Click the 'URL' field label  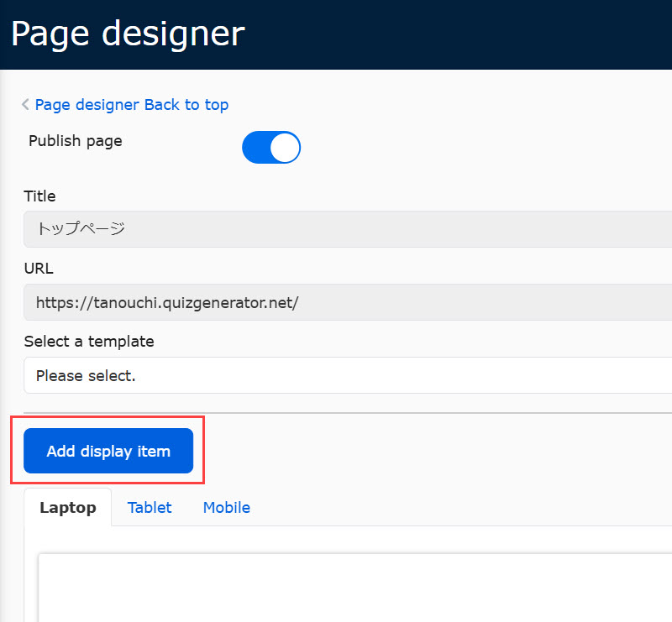click(38, 269)
